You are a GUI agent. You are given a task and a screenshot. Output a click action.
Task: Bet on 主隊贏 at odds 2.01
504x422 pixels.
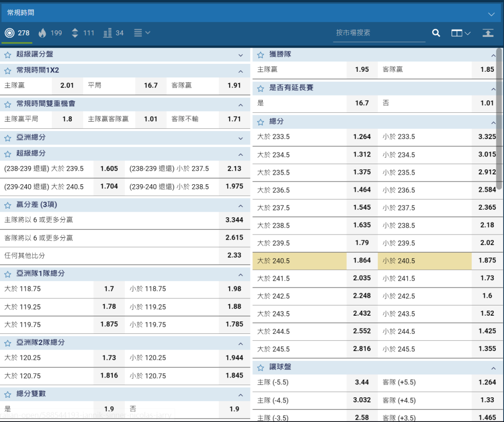pos(67,86)
